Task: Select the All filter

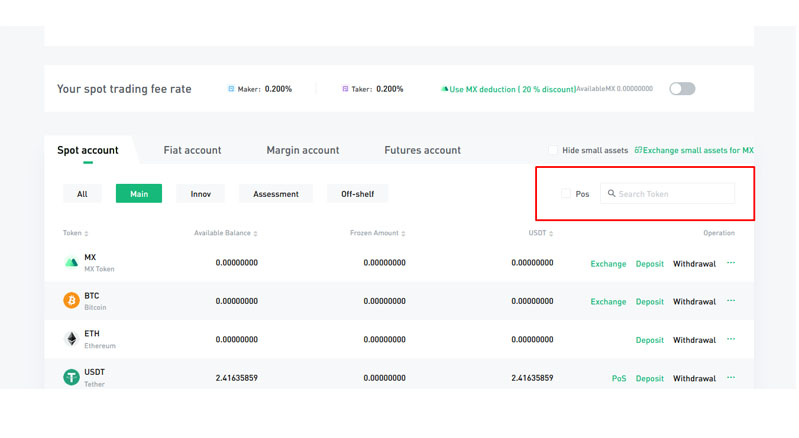Action: (82, 194)
